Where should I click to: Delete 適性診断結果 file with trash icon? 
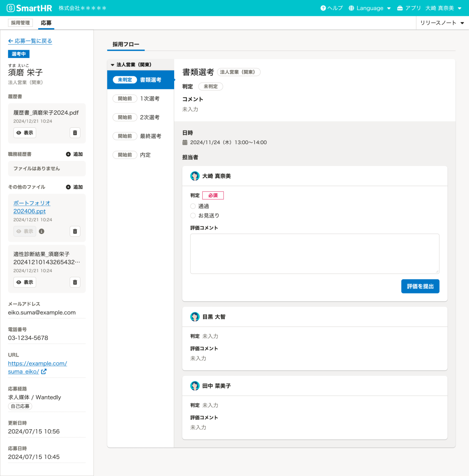pos(75,282)
